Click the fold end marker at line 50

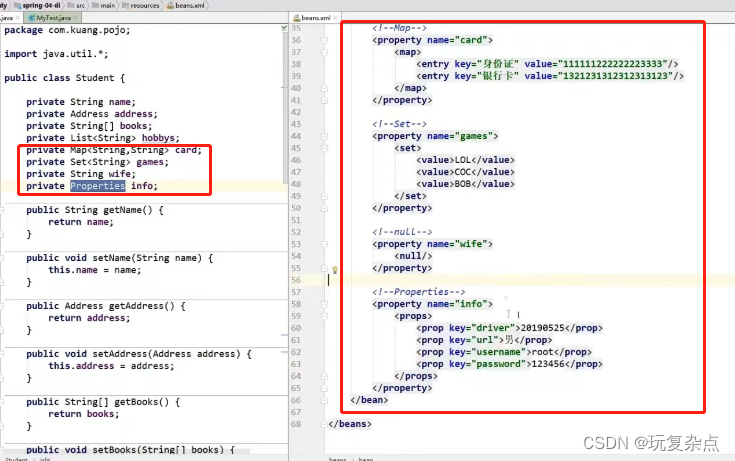324,208
